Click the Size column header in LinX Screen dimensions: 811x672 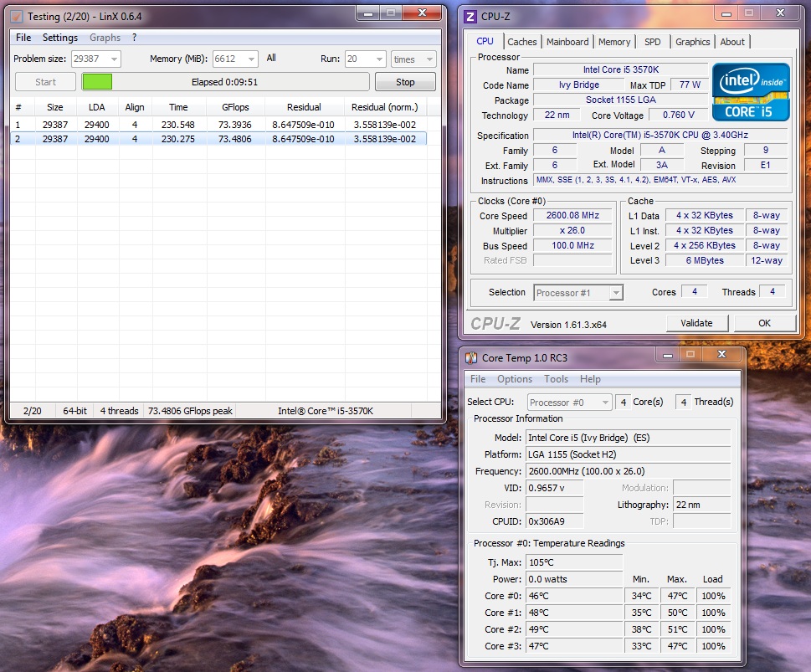pyautogui.click(x=55, y=107)
